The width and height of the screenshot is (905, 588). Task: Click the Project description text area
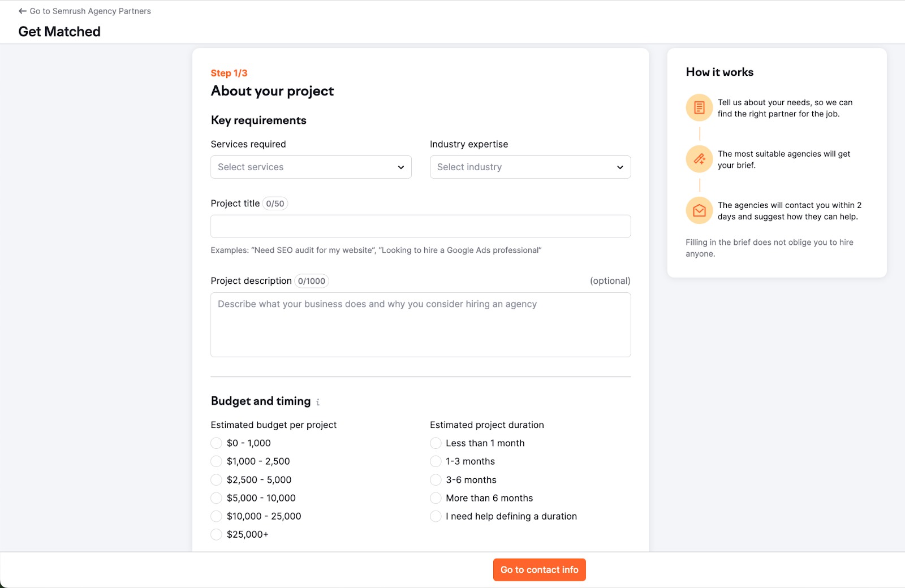coord(420,325)
